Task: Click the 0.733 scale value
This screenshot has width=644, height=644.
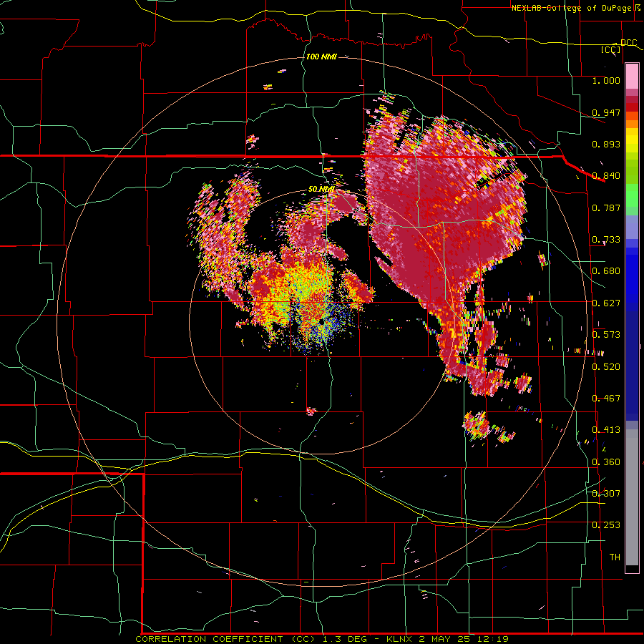Action: [606, 240]
